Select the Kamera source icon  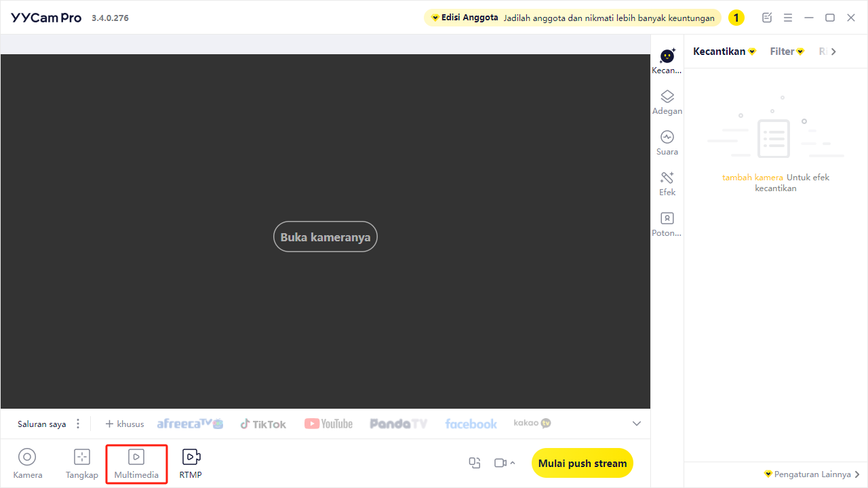tap(27, 457)
